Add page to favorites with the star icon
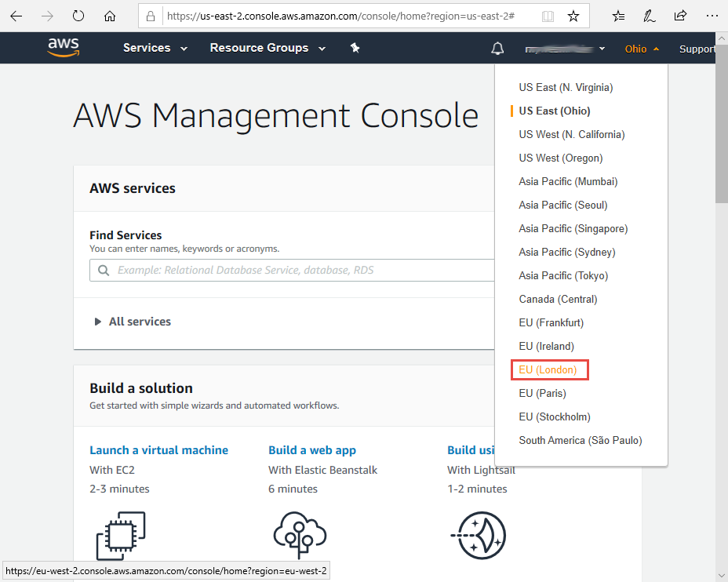The height and width of the screenshot is (582, 728). click(573, 16)
